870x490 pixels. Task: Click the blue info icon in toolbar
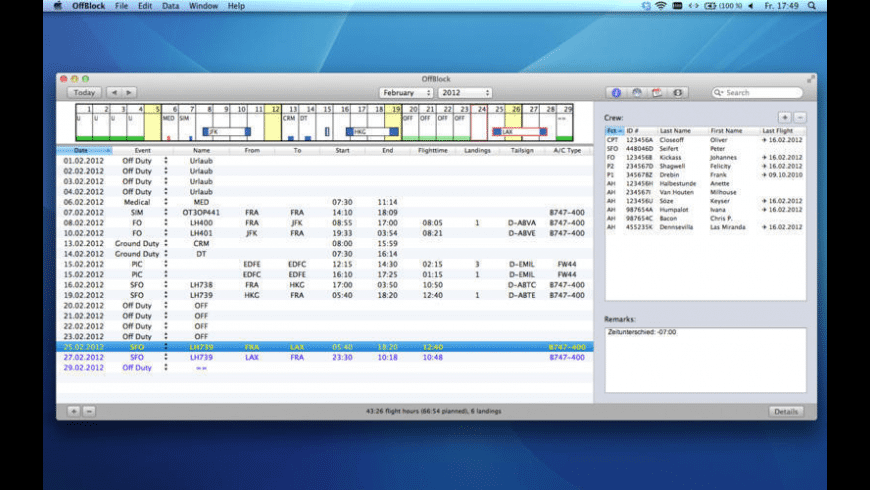coord(617,92)
